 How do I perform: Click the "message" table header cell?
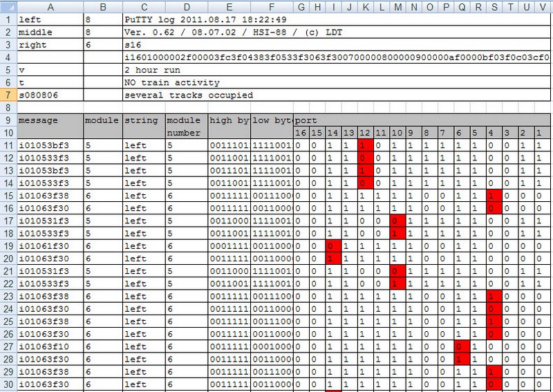(x=50, y=120)
